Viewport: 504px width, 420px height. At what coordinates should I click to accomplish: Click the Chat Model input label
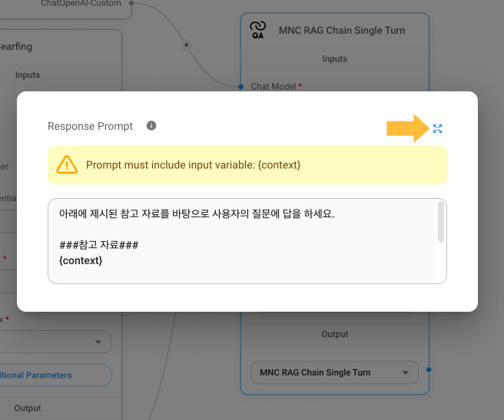pyautogui.click(x=273, y=87)
